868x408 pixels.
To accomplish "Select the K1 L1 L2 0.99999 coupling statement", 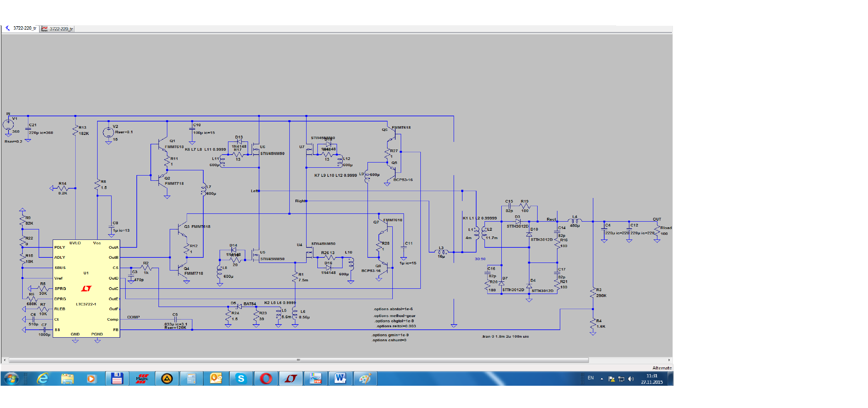I will [x=480, y=218].
